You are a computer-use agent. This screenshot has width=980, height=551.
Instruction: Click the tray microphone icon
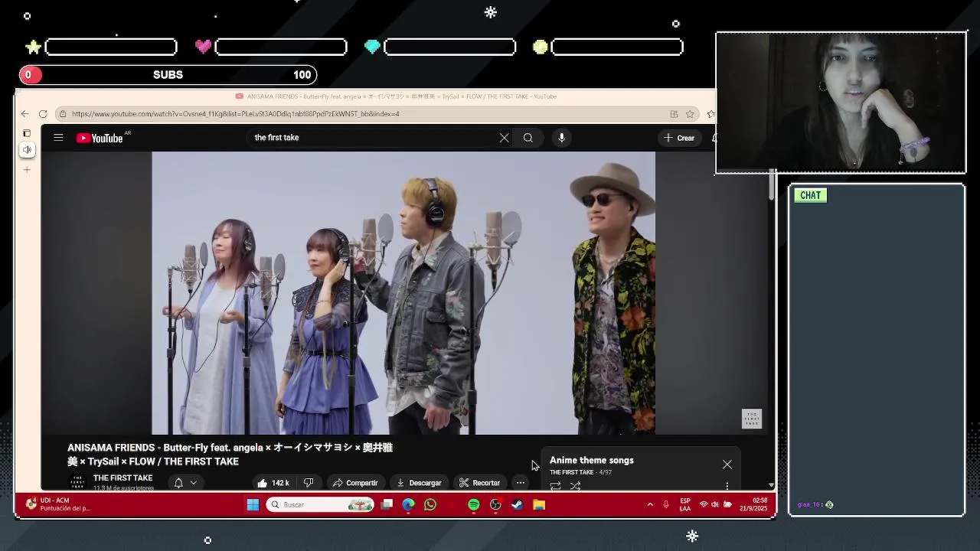point(666,505)
